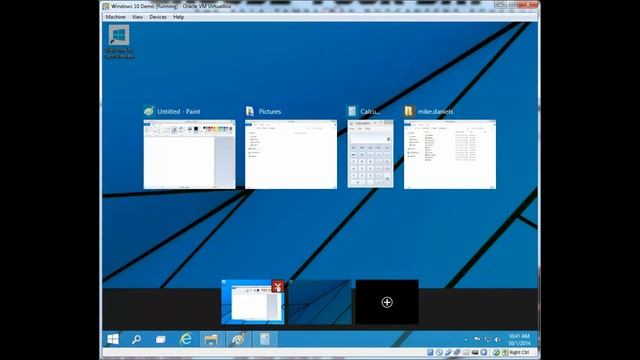Toggle Task View from the taskbar

(161, 339)
